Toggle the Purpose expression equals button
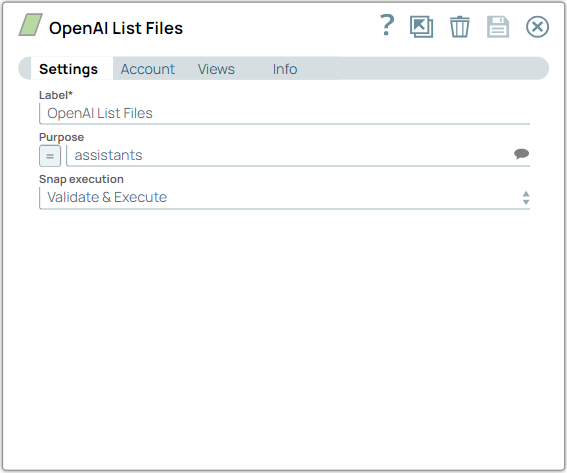Image resolution: width=567 pixels, height=473 pixels. pyautogui.click(x=50, y=156)
